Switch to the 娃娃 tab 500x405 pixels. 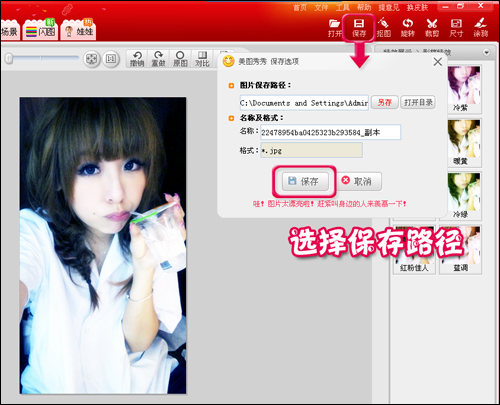[78, 31]
